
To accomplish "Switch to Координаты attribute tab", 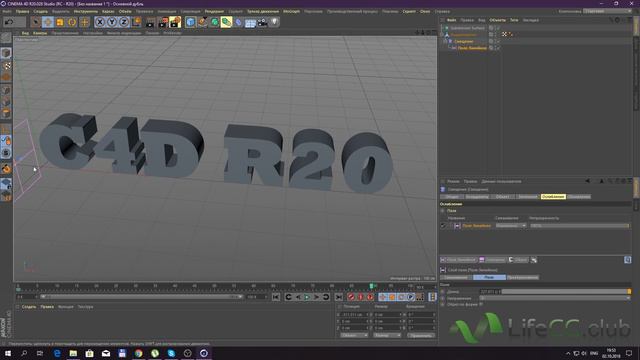I will tap(477, 197).
